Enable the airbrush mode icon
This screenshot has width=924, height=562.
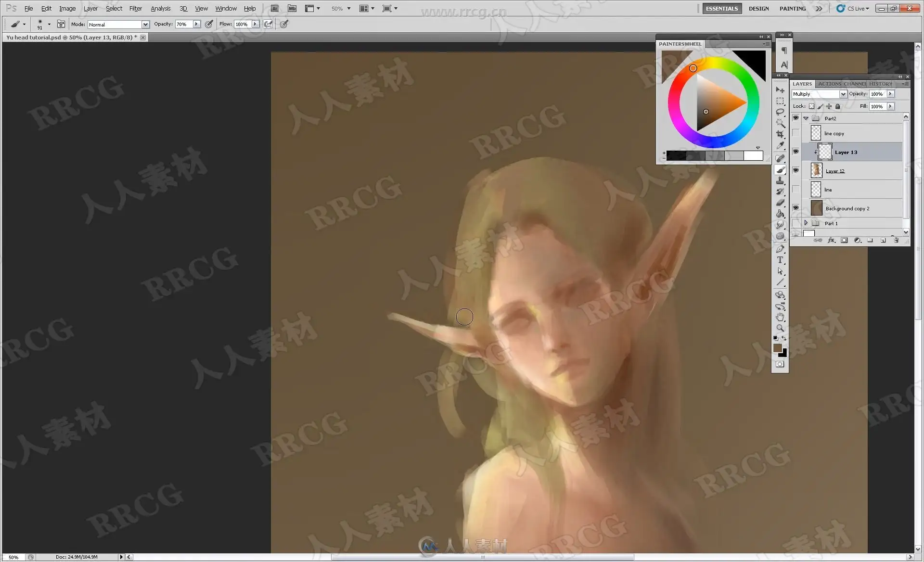(268, 24)
